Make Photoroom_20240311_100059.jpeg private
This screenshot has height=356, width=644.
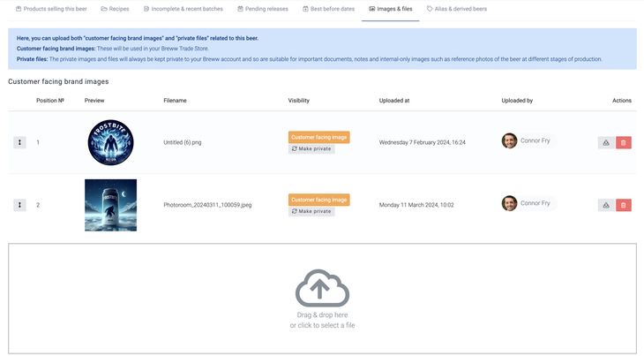point(311,212)
